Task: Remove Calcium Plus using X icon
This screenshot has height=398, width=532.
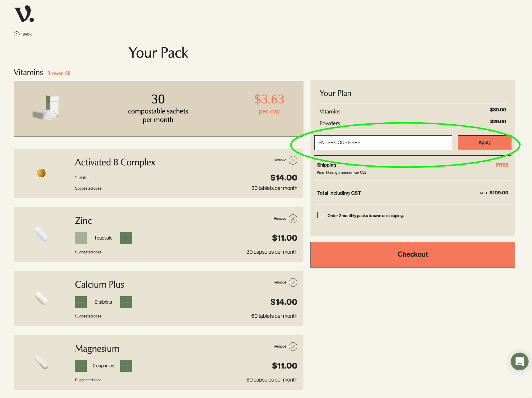Action: 293,283
